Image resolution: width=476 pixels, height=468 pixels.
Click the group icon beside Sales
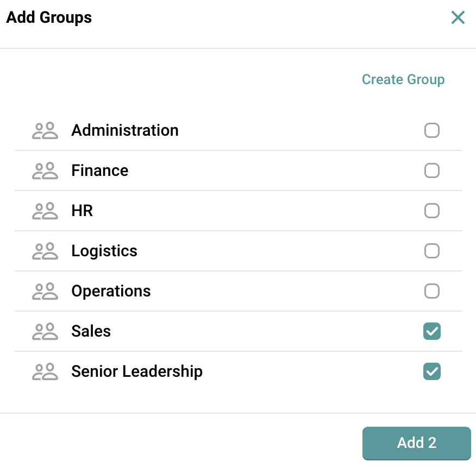[45, 332]
